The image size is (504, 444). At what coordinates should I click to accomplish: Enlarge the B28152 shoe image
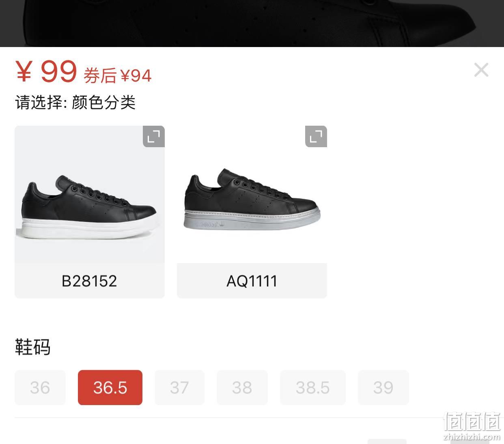[154, 137]
